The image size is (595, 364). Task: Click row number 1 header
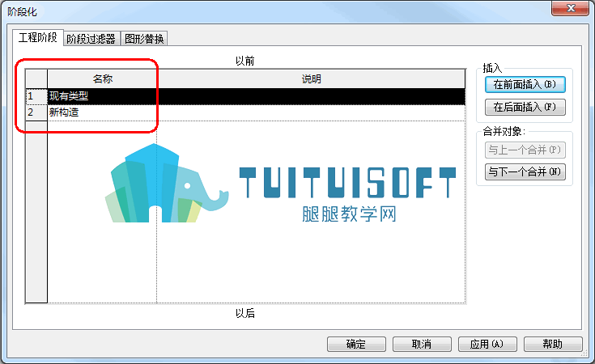tap(36, 96)
